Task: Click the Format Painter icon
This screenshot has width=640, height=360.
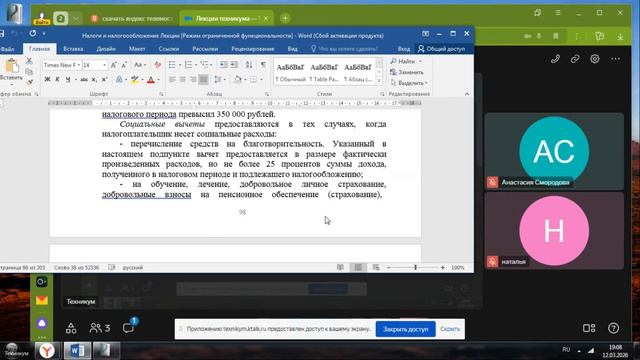Action: [29, 82]
